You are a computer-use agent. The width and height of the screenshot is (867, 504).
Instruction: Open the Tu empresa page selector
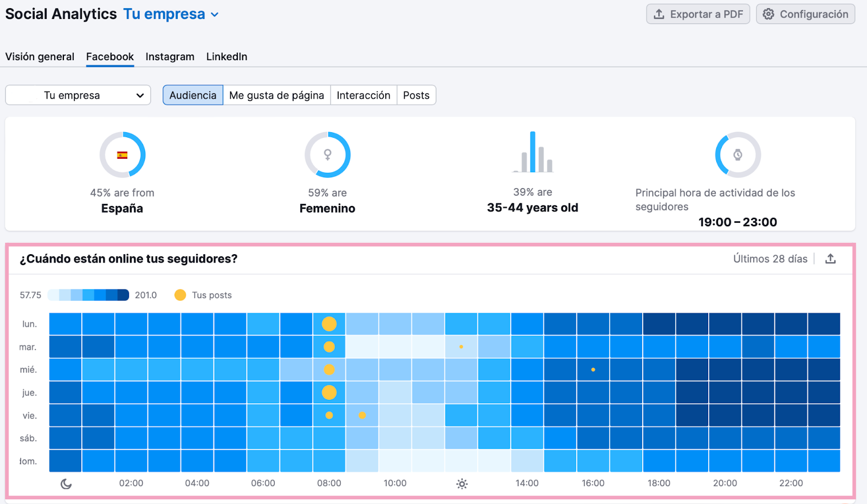pyautogui.click(x=78, y=95)
